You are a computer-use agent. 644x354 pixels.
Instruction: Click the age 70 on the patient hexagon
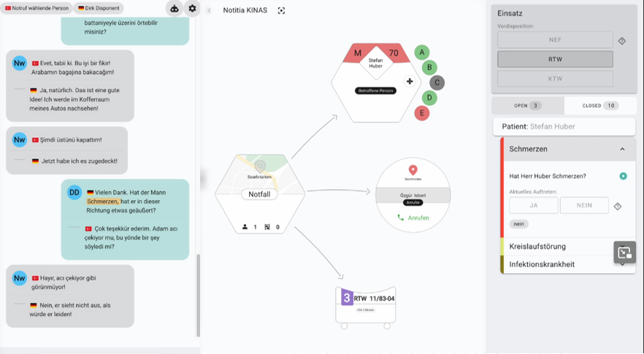click(x=394, y=53)
